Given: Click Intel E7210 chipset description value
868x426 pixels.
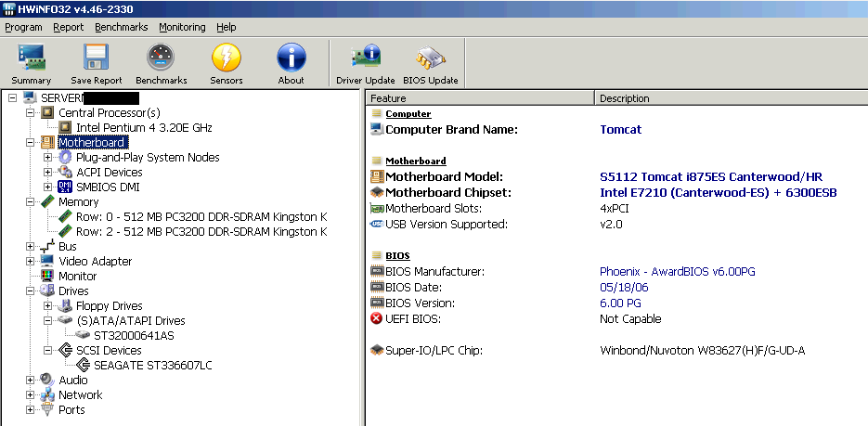Looking at the screenshot, I should pyautogui.click(x=718, y=192).
